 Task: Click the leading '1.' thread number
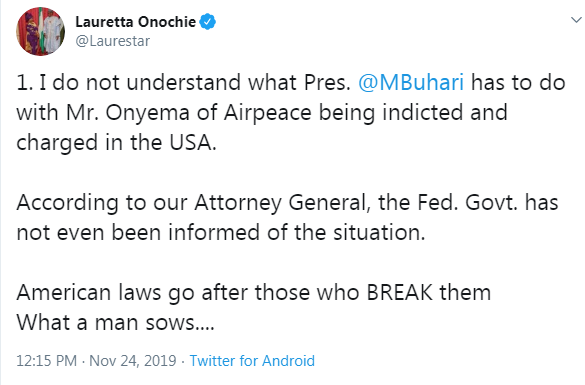coord(25,83)
